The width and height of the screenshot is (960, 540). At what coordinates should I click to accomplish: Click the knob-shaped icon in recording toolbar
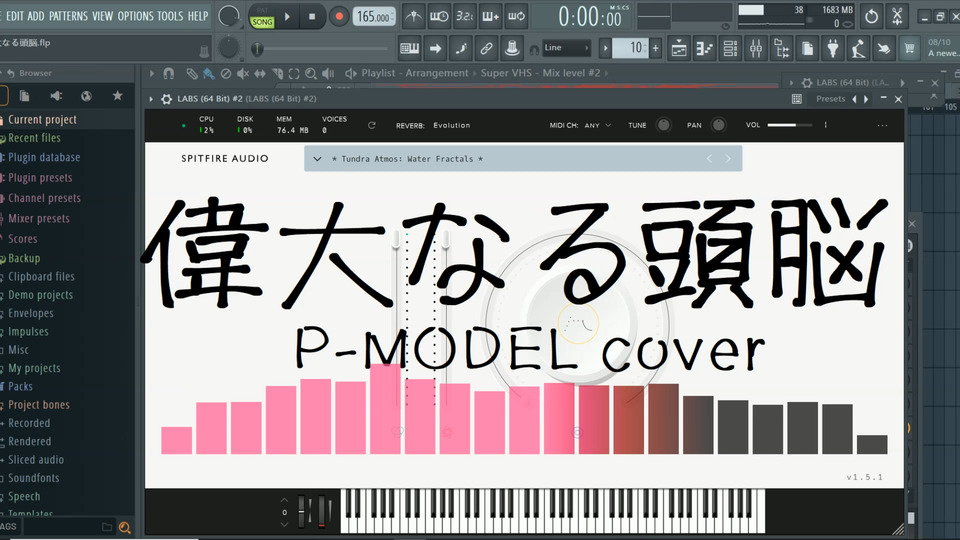512,48
